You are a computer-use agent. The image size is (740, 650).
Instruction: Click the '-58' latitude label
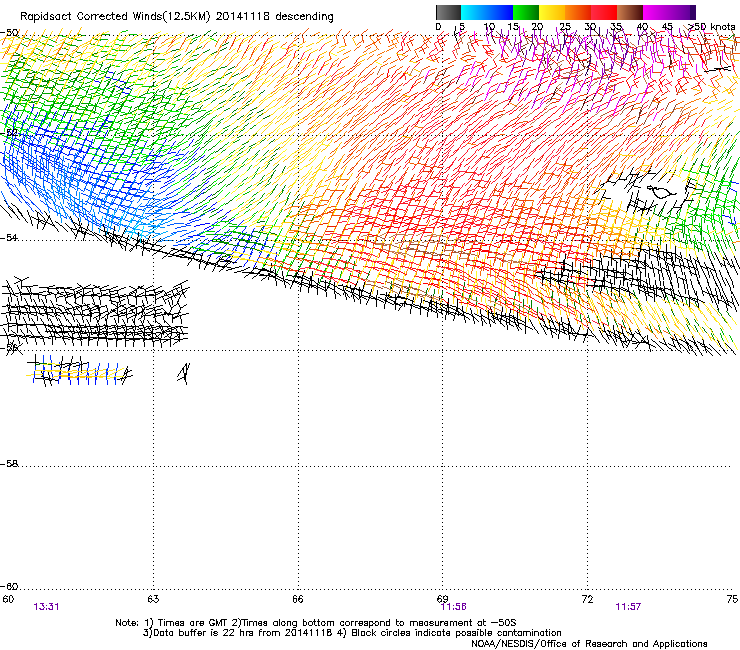click(9, 464)
